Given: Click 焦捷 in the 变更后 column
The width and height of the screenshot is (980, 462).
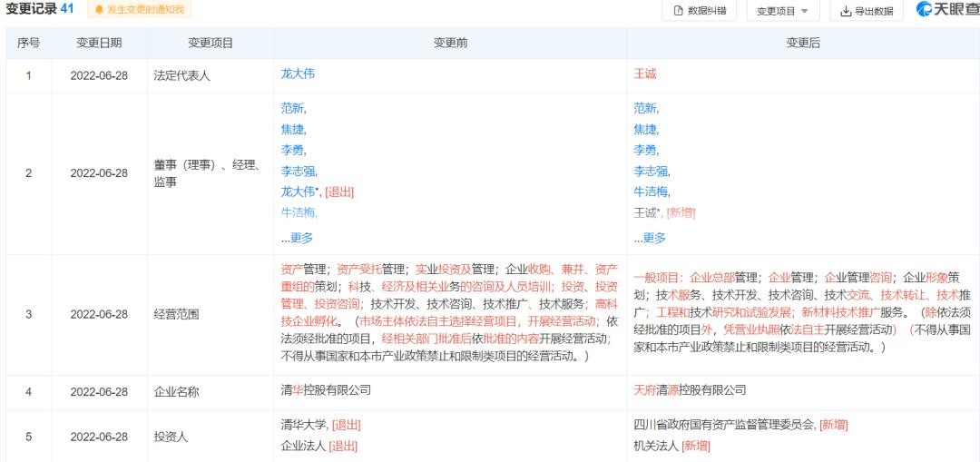Looking at the screenshot, I should pyautogui.click(x=645, y=130).
